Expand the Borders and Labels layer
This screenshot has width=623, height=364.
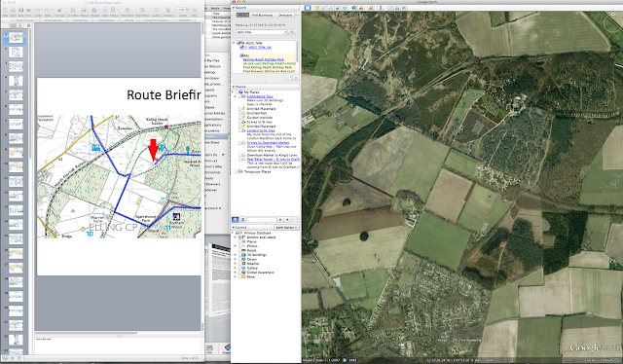235,237
